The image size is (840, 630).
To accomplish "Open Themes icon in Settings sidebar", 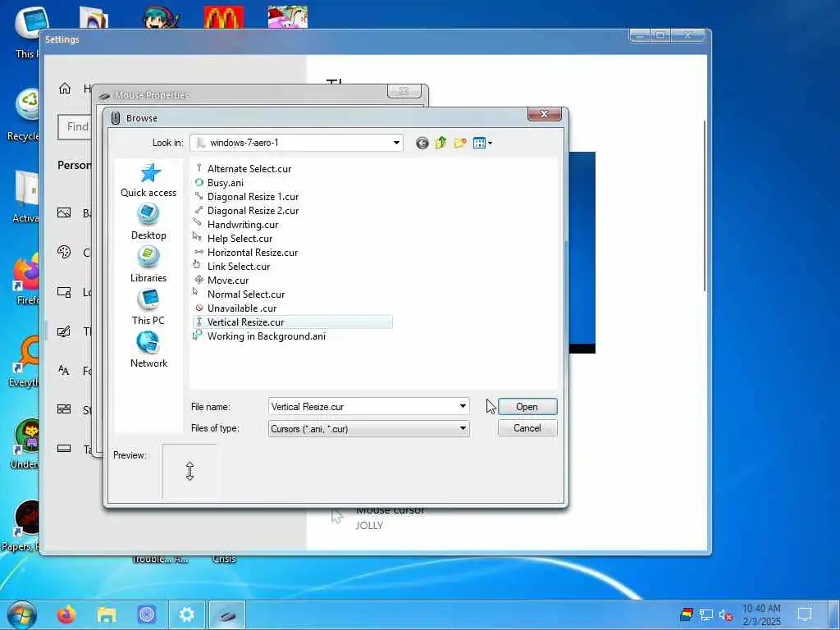I will coord(64,331).
